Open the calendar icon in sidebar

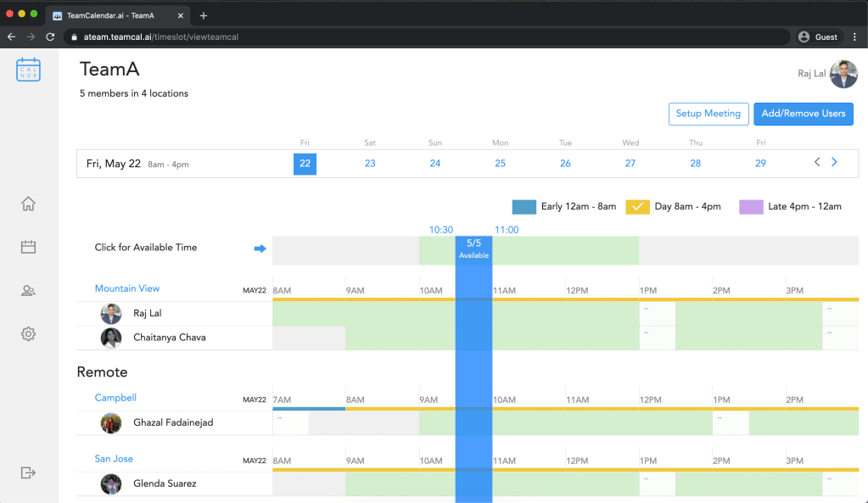point(28,247)
